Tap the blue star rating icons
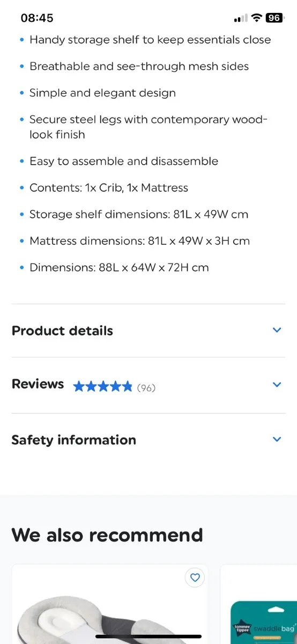Viewport: 297px width, 644px height. 102,386
